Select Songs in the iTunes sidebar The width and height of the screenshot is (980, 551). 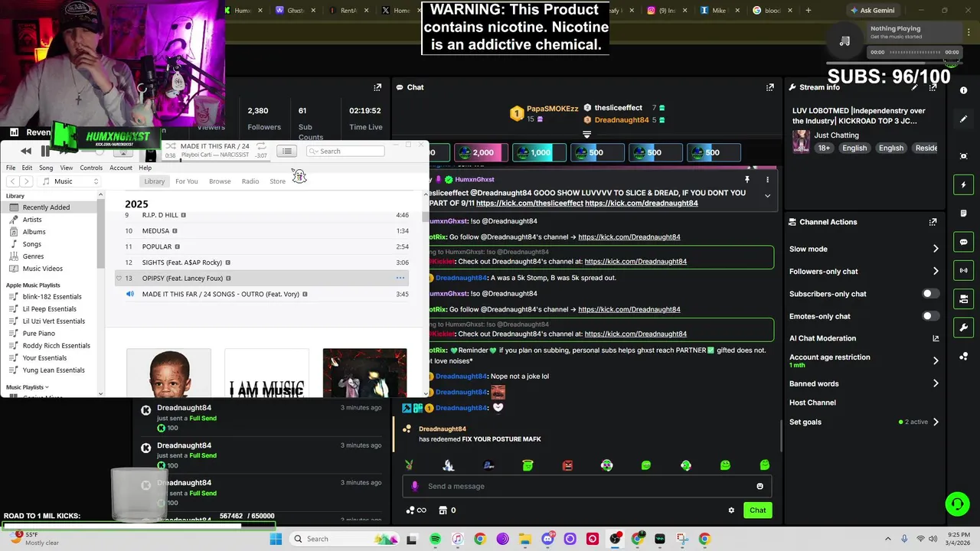point(32,244)
